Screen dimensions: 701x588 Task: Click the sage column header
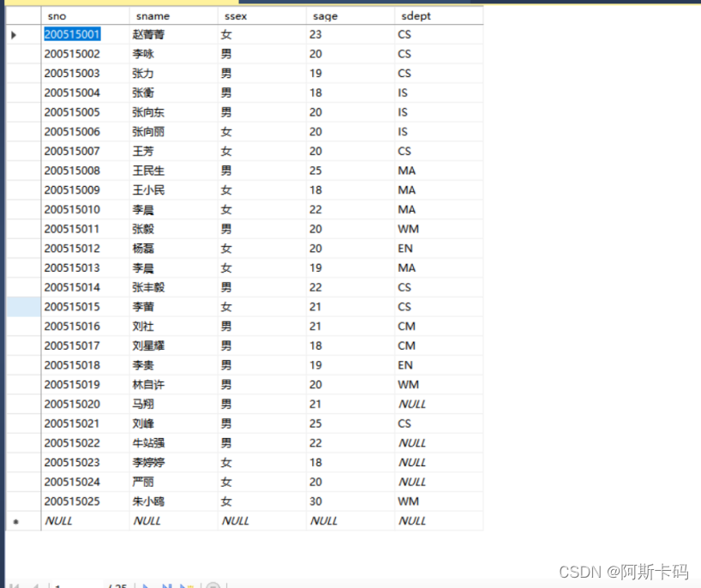click(350, 16)
